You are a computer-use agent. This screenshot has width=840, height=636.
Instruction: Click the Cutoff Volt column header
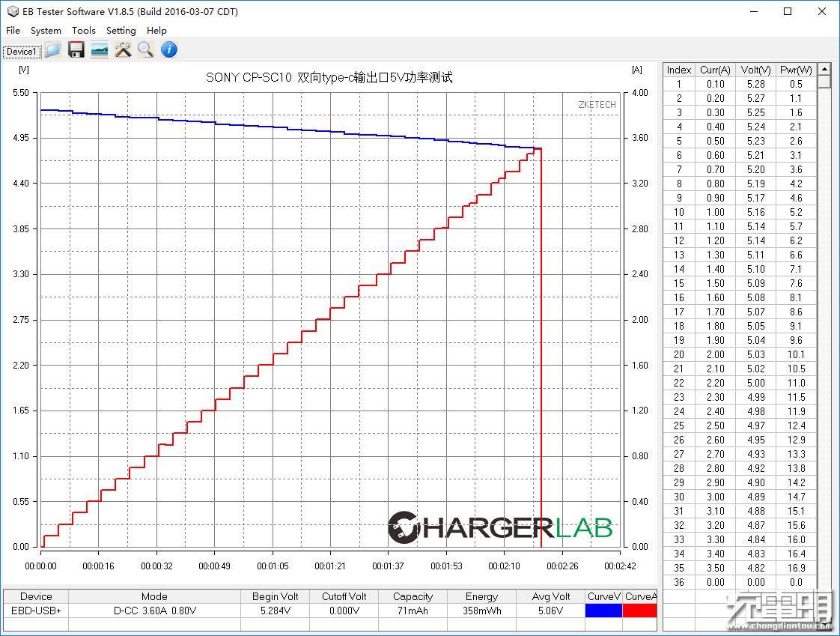coord(344,596)
